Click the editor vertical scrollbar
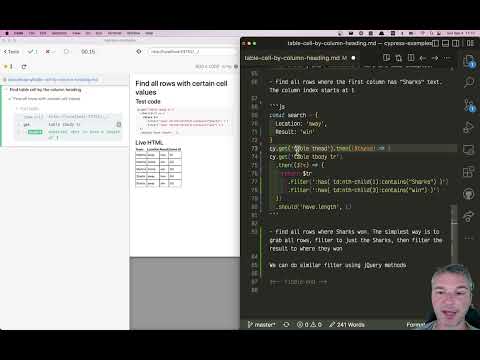Viewport: 480px width, 360px height. (x=454, y=233)
